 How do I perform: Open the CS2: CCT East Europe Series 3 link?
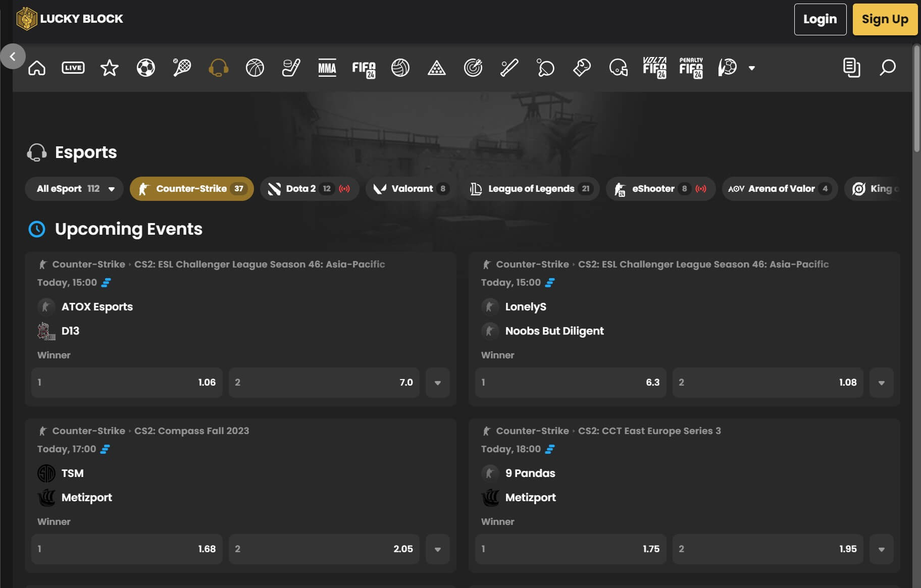point(649,431)
